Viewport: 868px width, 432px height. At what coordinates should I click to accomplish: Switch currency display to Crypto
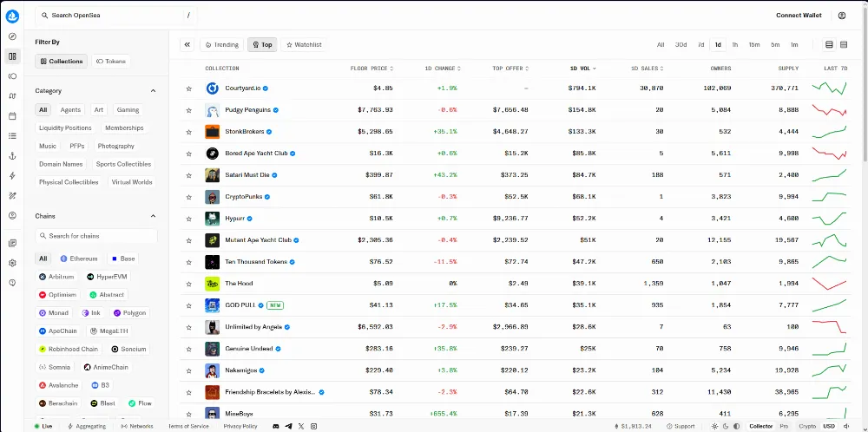807,427
